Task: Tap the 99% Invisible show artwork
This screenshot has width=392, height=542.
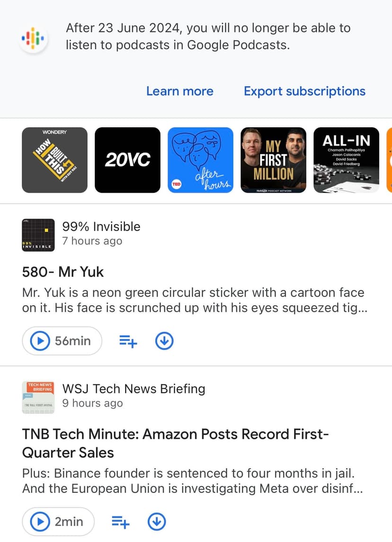Action: point(38,235)
